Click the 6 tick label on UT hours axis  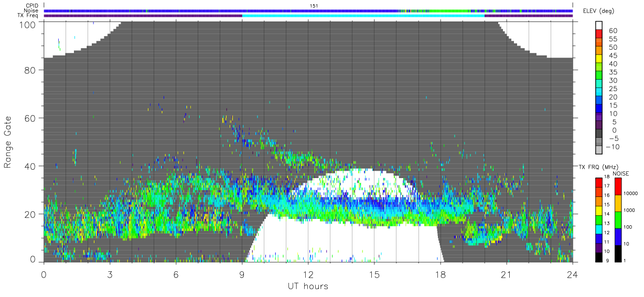coord(176,274)
